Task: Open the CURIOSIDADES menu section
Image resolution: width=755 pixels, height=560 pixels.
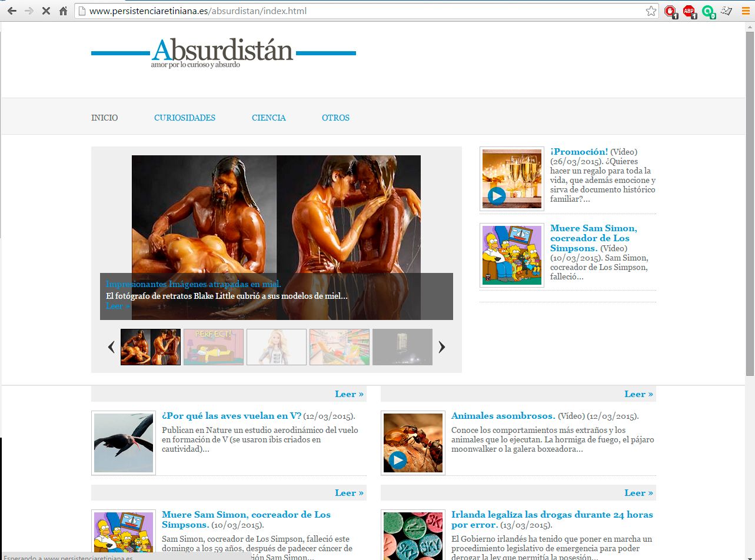Action: click(185, 118)
